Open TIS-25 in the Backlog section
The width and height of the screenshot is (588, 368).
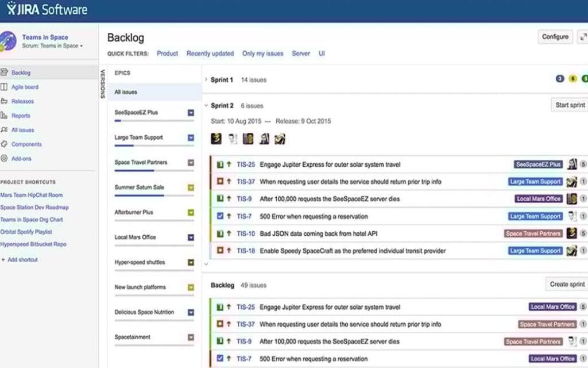(246, 307)
